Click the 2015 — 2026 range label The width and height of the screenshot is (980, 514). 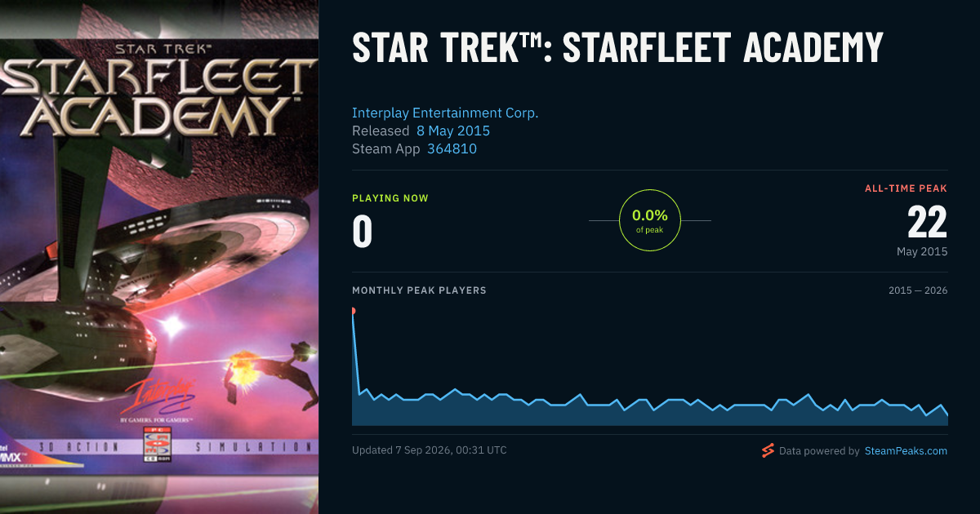click(x=918, y=290)
